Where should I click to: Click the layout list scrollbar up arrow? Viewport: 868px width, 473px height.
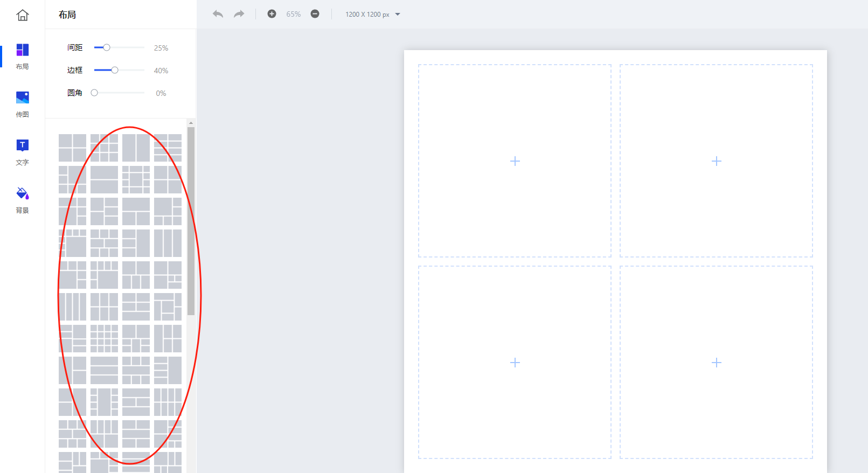click(191, 123)
